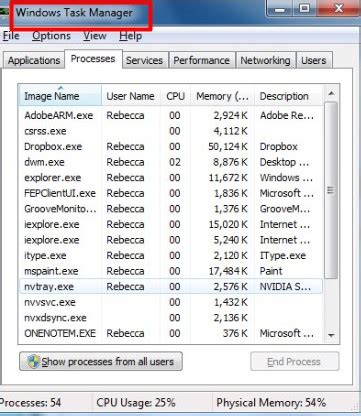Select iexplore.exe using 5,240 K
This screenshot has width=361, height=416.
171,240
